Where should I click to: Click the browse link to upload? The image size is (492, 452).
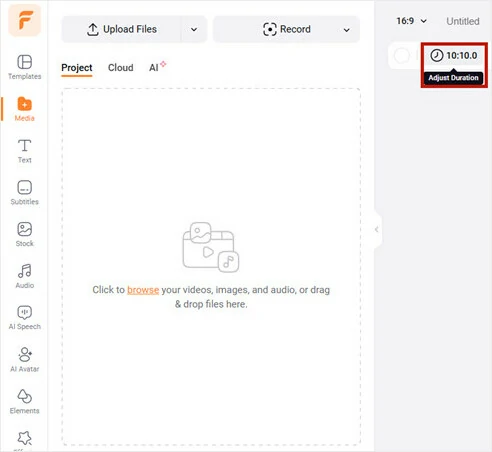[x=143, y=290]
